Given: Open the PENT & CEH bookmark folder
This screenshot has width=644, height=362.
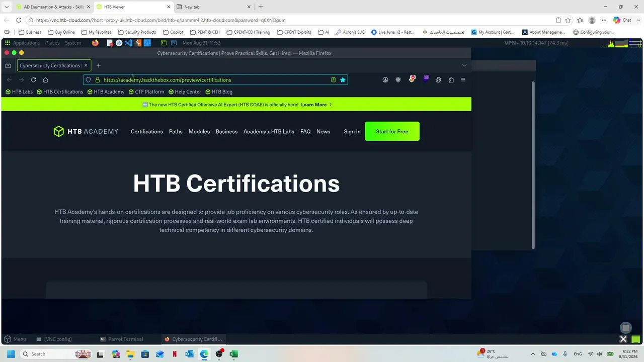Looking at the screenshot, I should point(205,32).
